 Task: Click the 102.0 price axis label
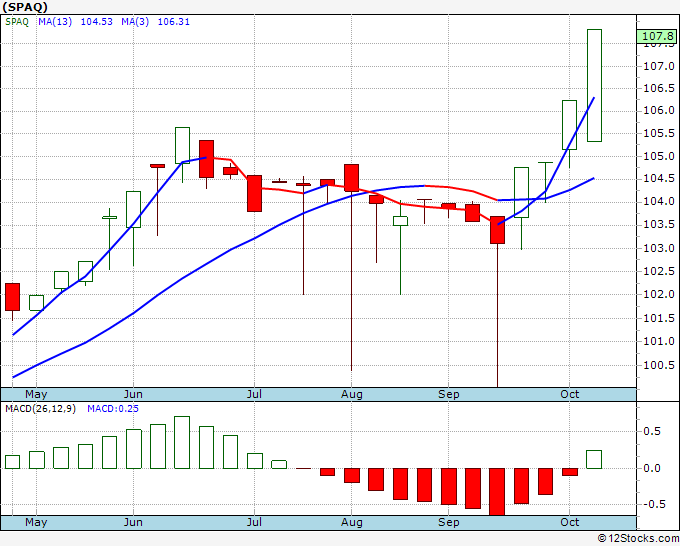coord(659,294)
